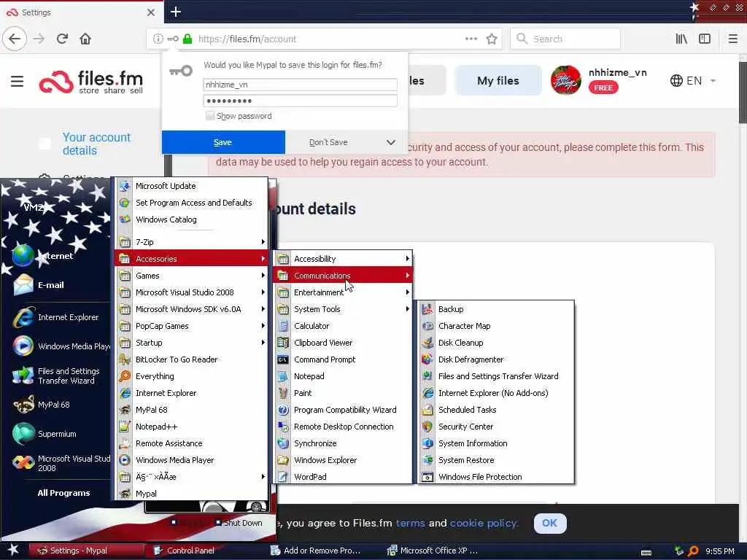Select the Accessories menu entry
This screenshot has height=560, width=747.
click(x=192, y=259)
